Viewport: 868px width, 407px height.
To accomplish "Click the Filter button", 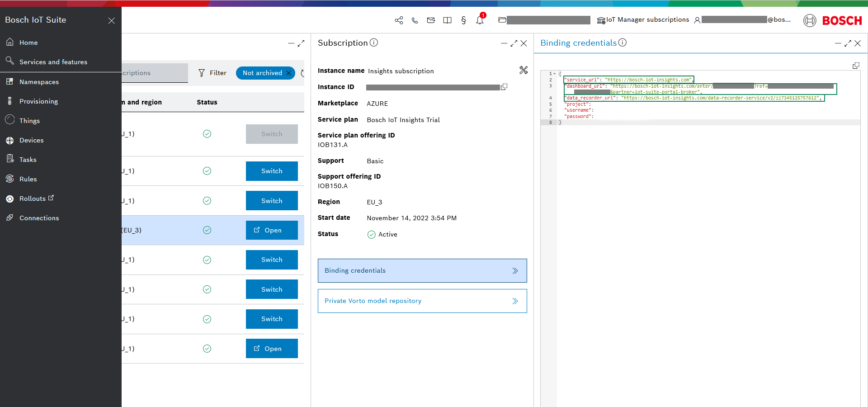I will pos(212,73).
